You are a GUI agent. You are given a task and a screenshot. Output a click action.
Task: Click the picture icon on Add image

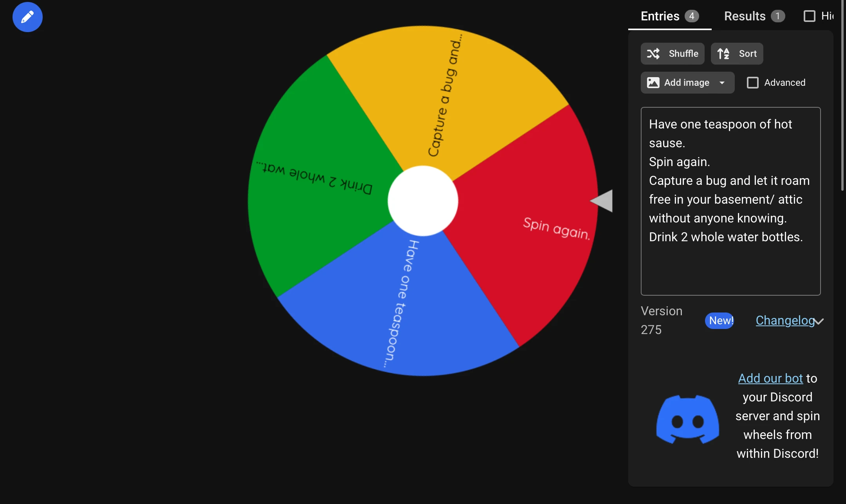(654, 83)
